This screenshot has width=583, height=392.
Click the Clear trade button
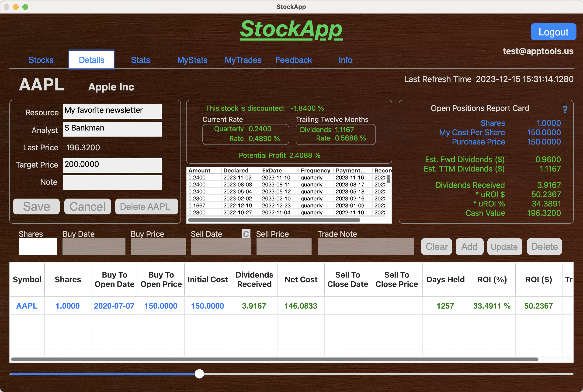(437, 247)
